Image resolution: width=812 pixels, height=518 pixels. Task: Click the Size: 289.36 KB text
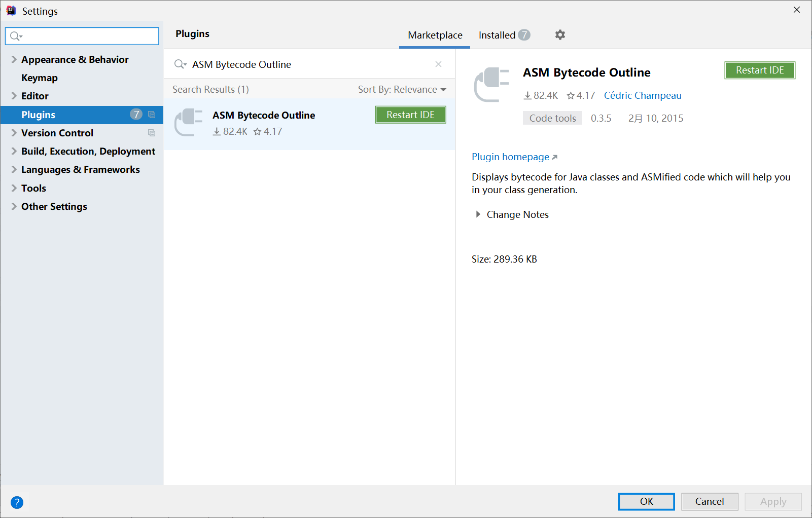[x=504, y=259]
